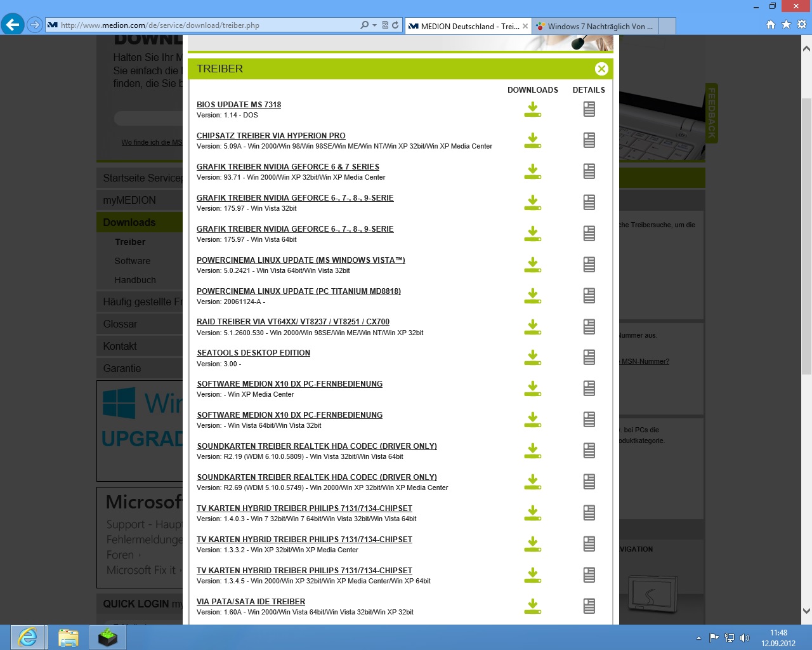View details for Nvidia GeForce 6 & 7 Series
This screenshot has width=812, height=650.
point(589,171)
